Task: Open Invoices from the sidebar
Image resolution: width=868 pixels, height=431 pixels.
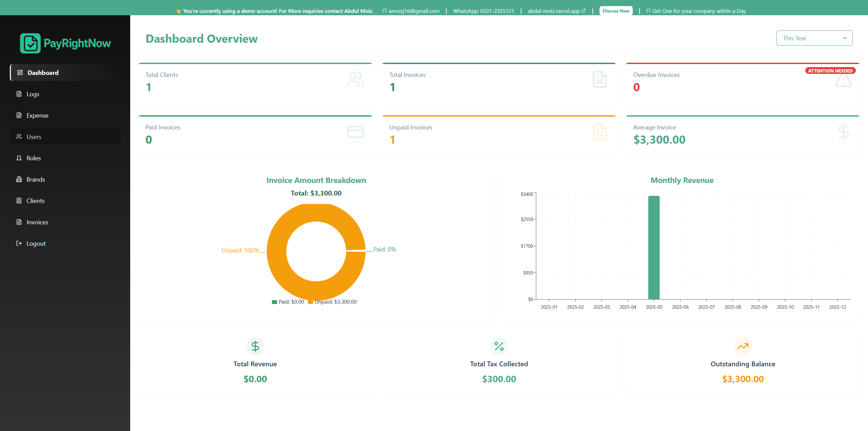Action: (37, 222)
